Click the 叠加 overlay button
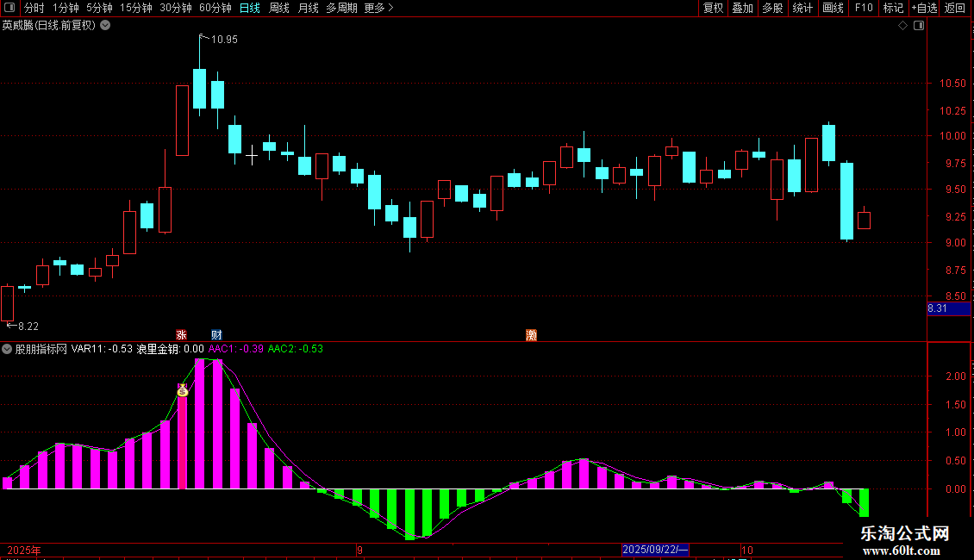This screenshot has height=560, width=974. click(x=742, y=8)
